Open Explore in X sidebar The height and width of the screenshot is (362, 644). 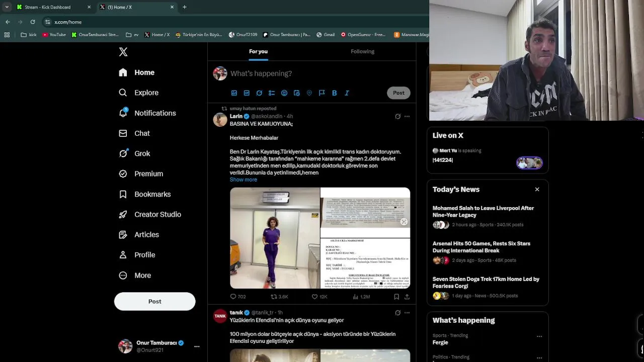[139, 93]
